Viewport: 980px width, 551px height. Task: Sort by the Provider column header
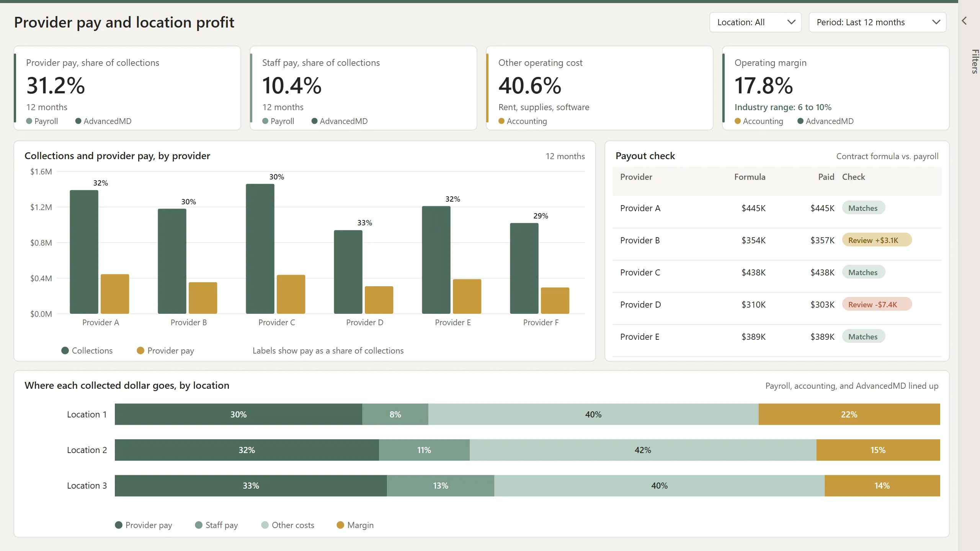[x=636, y=177]
